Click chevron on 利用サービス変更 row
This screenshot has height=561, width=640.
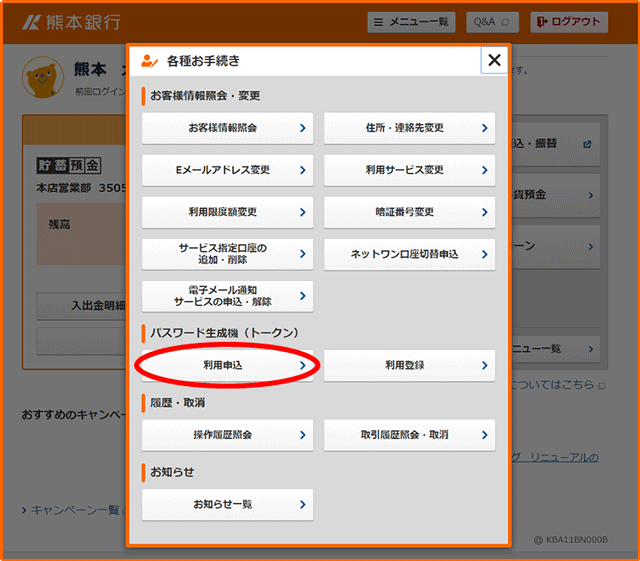tap(484, 170)
